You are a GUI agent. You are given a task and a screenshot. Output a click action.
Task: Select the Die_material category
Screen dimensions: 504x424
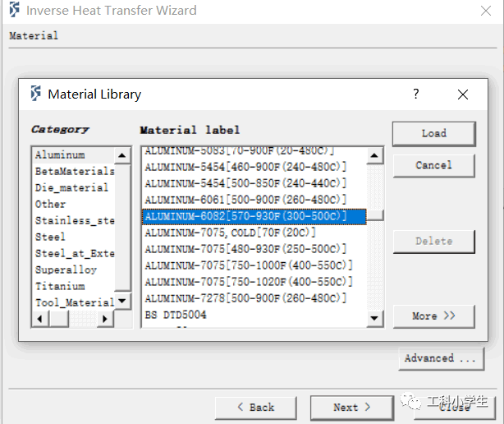click(x=74, y=187)
